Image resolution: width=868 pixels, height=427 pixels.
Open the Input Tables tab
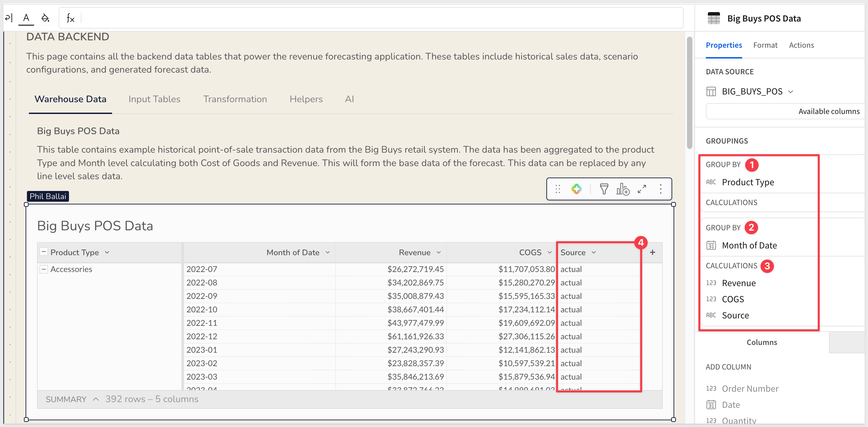point(154,99)
